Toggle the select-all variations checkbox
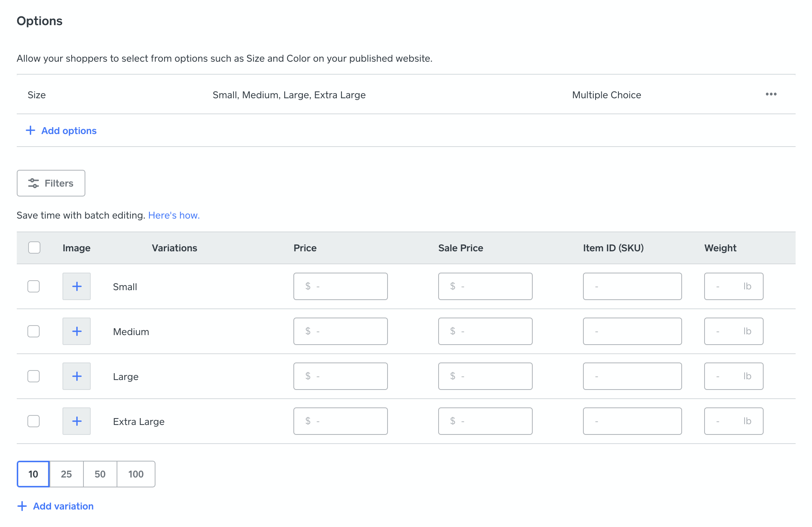Viewport: 812px width, 527px height. click(x=34, y=248)
